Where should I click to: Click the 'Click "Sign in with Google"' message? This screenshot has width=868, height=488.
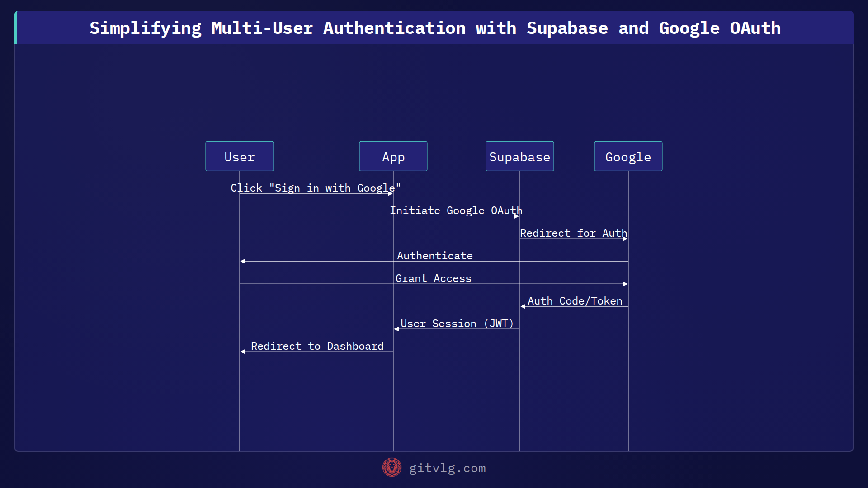point(316,188)
